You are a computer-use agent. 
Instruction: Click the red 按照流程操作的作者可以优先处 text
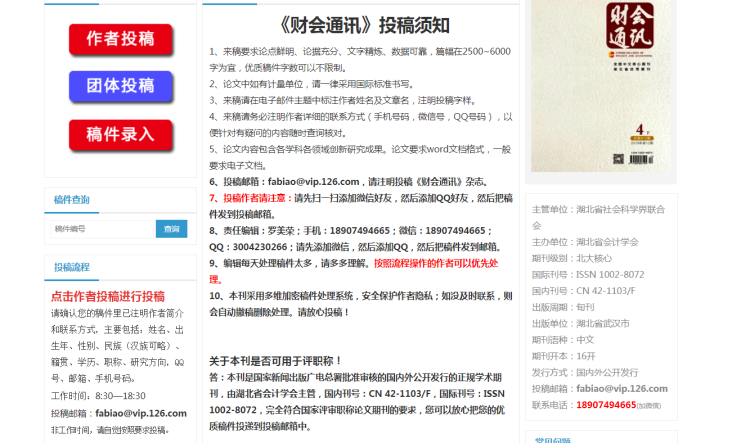tap(436, 263)
